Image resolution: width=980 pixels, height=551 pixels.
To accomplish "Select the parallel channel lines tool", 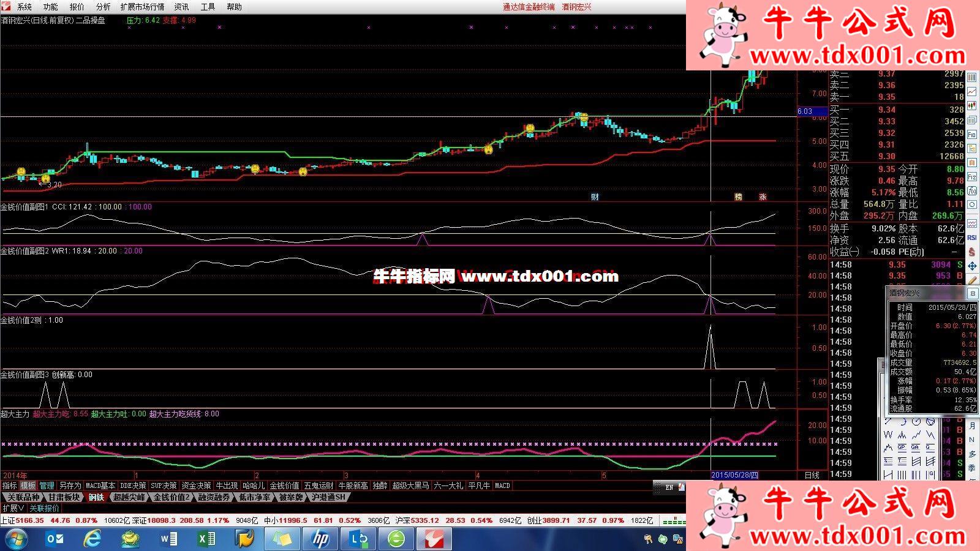I will tap(916, 461).
